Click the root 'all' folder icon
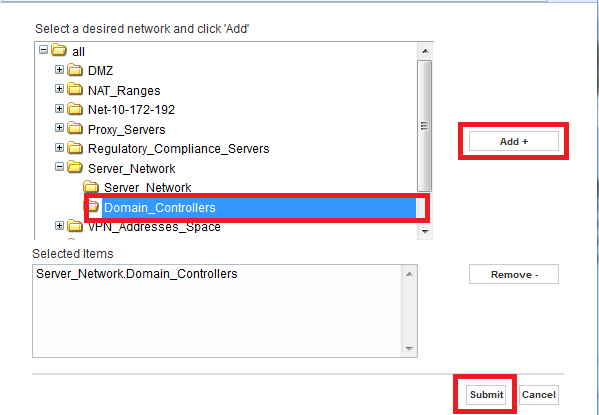The image size is (599, 415). [59, 50]
